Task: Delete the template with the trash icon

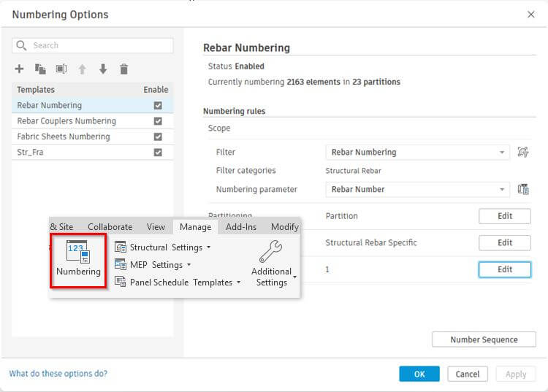Action: (x=124, y=69)
